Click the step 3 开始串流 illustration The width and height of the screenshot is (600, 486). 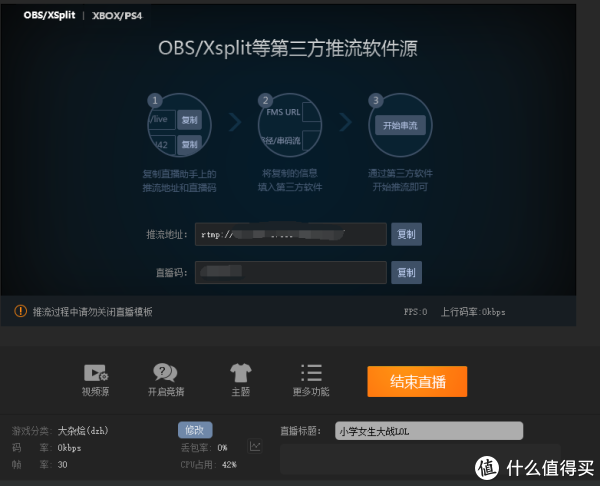click(400, 125)
